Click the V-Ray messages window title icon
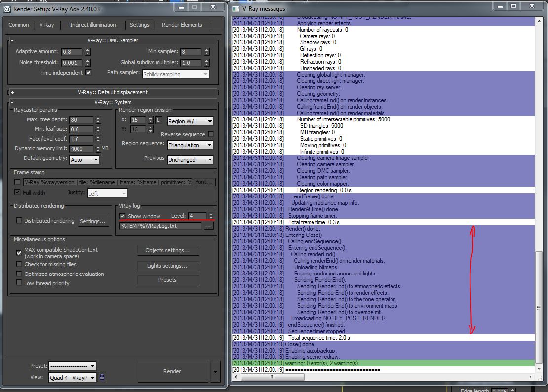The height and width of the screenshot is (392, 548). tap(236, 9)
